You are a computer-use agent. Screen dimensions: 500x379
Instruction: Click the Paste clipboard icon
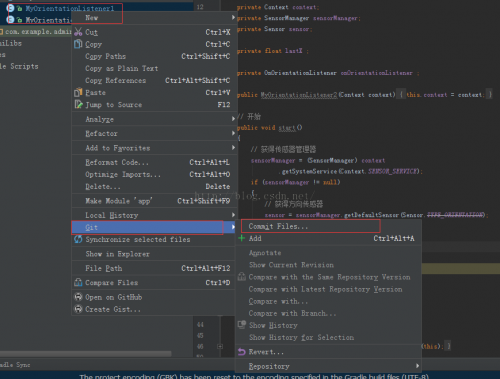tap(78, 92)
